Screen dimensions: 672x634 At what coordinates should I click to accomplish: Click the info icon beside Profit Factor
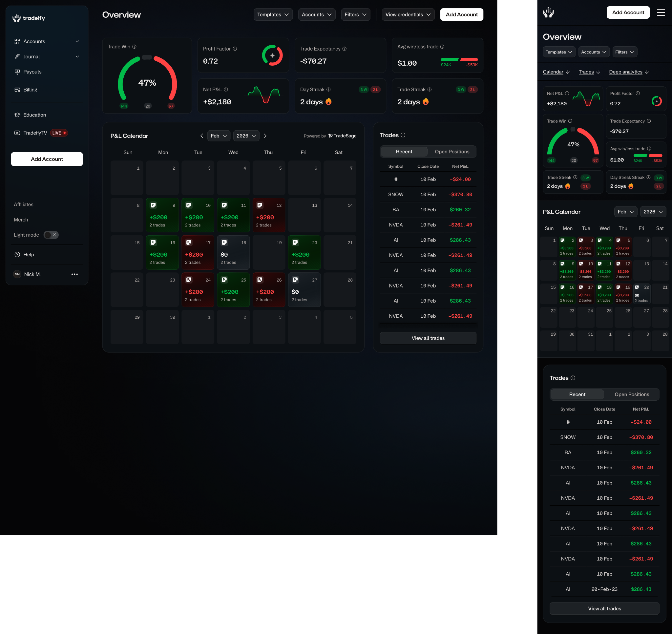tap(235, 49)
